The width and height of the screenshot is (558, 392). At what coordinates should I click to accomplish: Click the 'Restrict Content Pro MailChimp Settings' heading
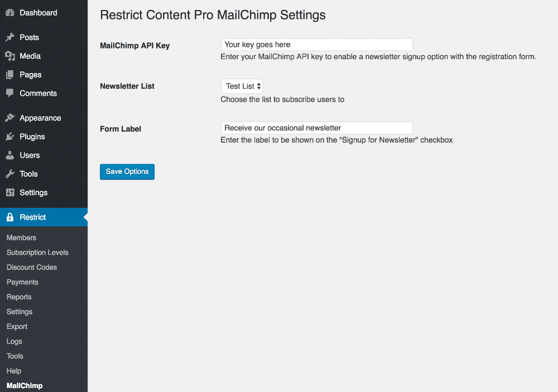click(213, 15)
